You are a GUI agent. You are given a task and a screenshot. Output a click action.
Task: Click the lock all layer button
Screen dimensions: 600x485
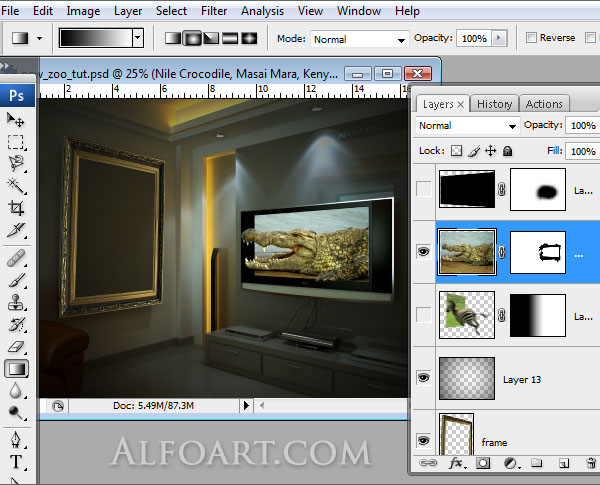click(x=507, y=151)
